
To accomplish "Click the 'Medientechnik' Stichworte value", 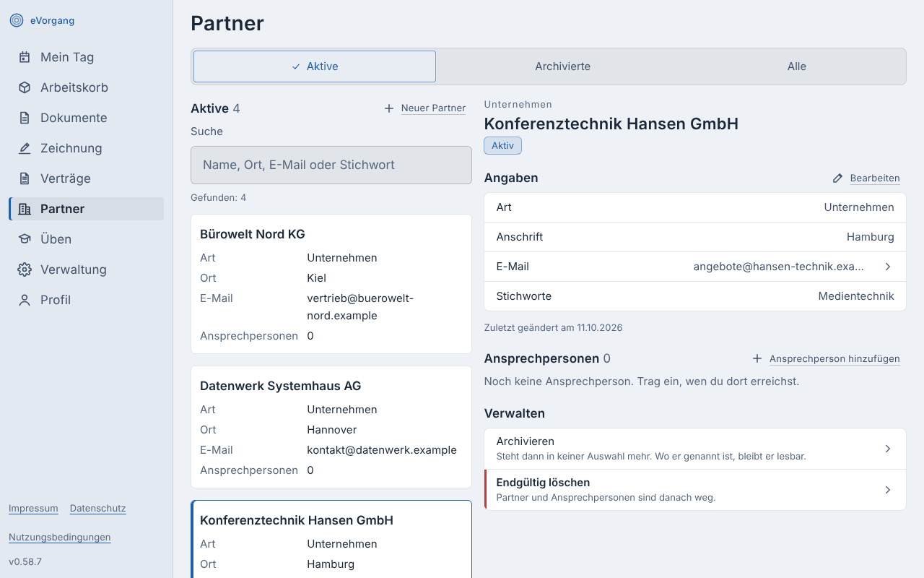I will (856, 296).
